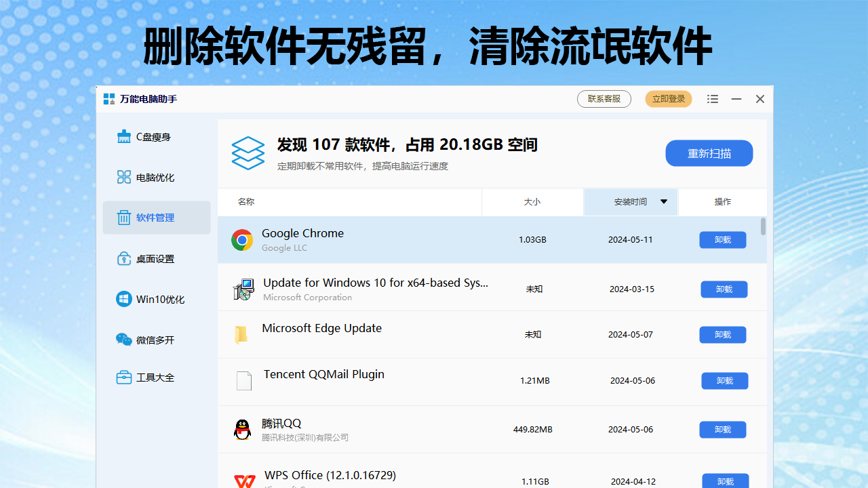The width and height of the screenshot is (868, 488).
Task: Click 卸载 for WPS Office
Action: tap(726, 481)
